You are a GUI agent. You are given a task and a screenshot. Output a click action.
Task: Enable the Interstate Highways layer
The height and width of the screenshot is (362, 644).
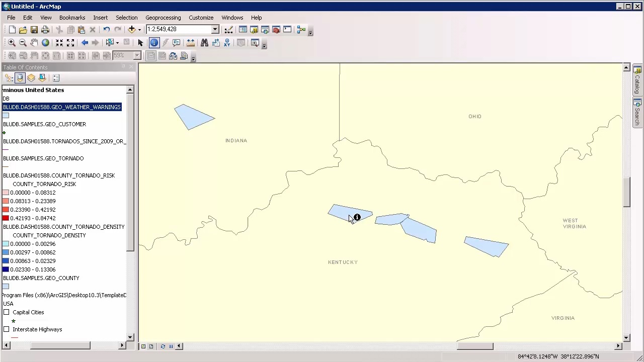[x=6, y=329]
